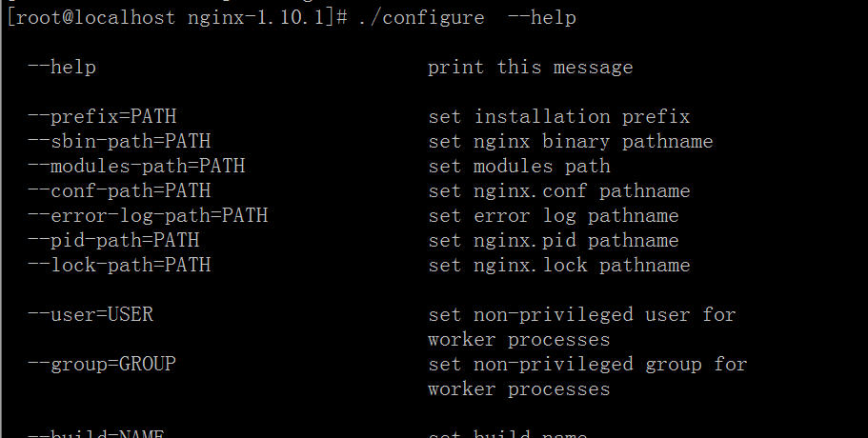The image size is (868, 438).
Task: Click the "--group=GROUP" option
Action: click(x=102, y=365)
